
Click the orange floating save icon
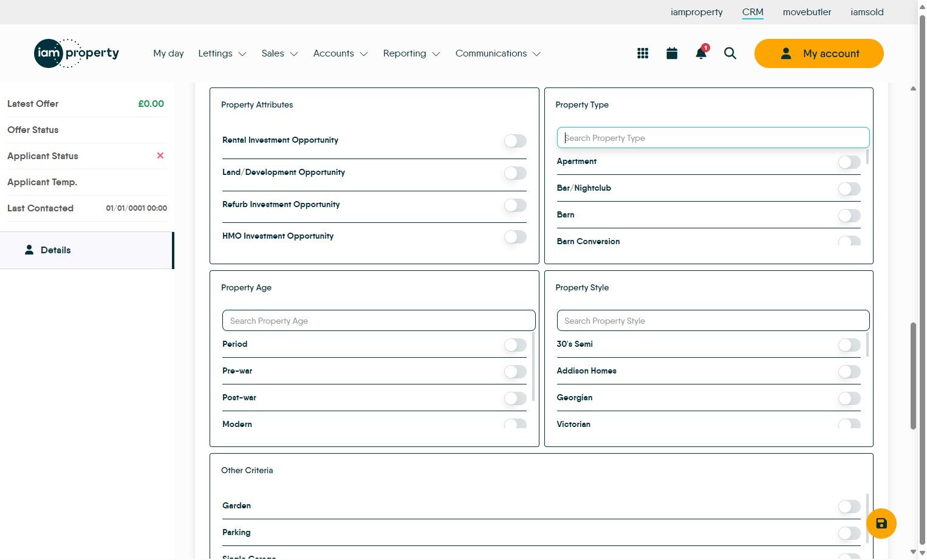(x=881, y=524)
